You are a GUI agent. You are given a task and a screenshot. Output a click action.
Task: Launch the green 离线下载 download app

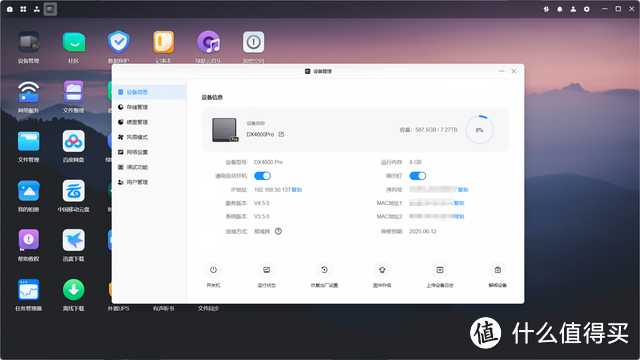coord(73,290)
